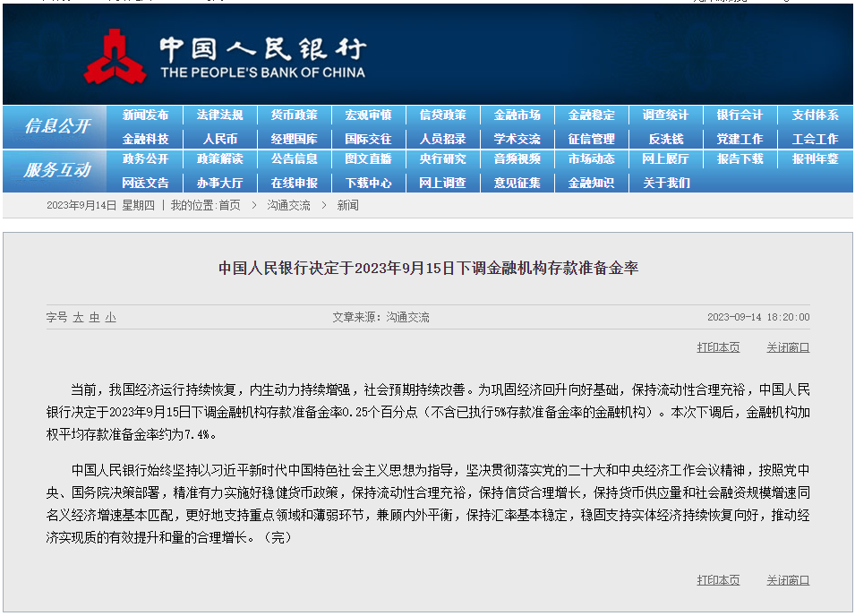
Task: Go to 人员招录 page
Action: click(x=443, y=139)
